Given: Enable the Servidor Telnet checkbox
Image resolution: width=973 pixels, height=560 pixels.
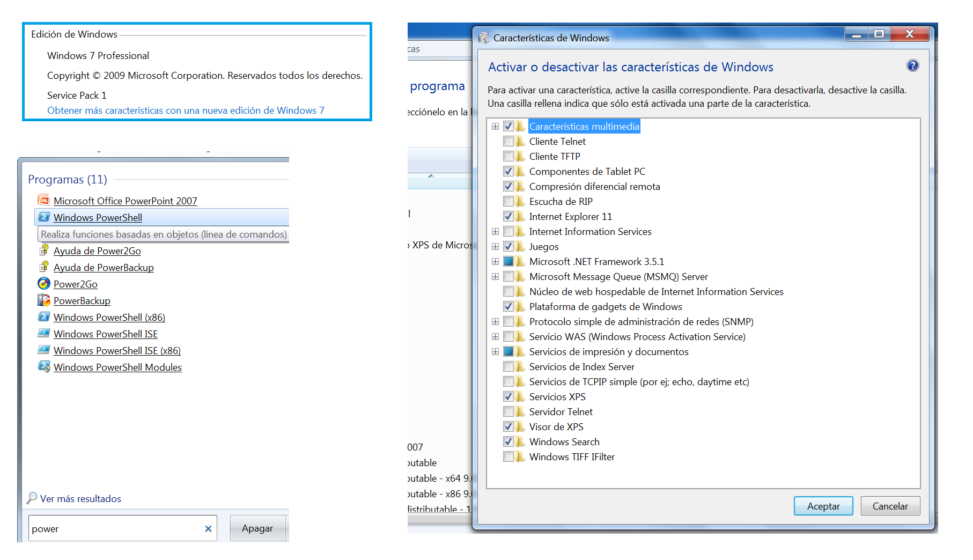Looking at the screenshot, I should click(508, 411).
